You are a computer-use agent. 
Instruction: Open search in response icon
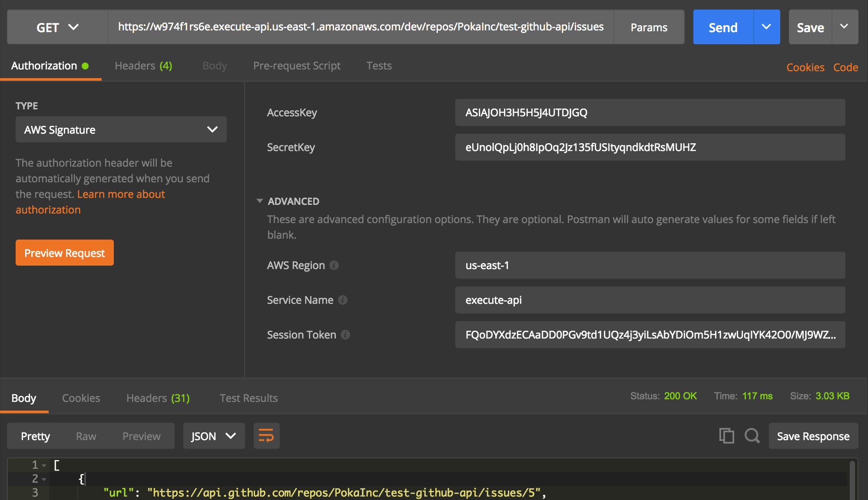coord(752,436)
